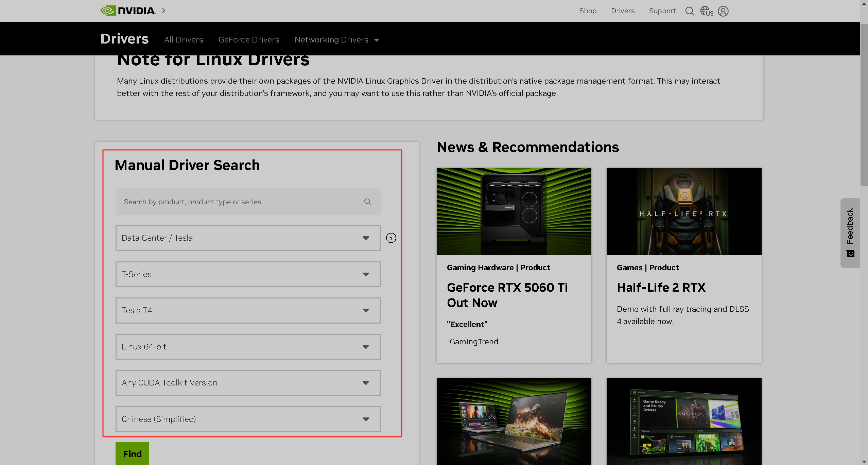The width and height of the screenshot is (868, 465).
Task: Click the globe region selector icon
Action: [706, 11]
